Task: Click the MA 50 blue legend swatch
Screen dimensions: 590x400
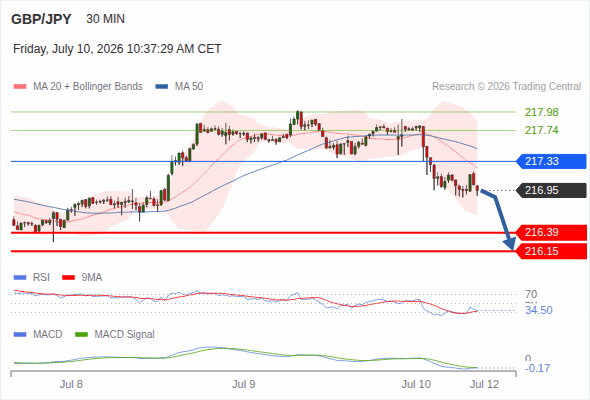Action: (162, 87)
